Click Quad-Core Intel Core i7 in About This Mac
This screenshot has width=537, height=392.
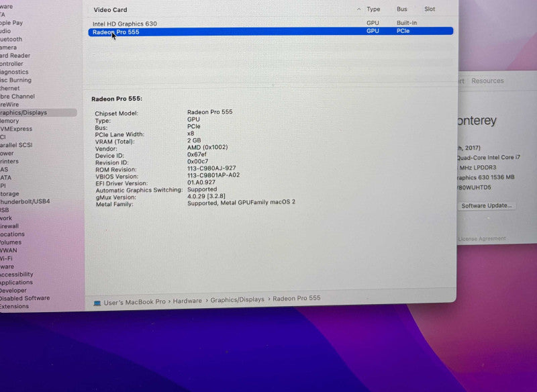click(489, 158)
